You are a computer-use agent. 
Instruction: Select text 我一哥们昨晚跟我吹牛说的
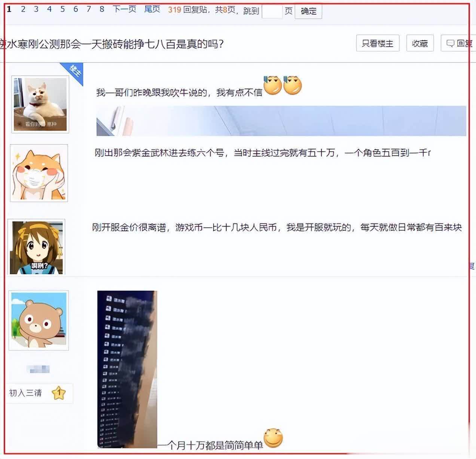[152, 92]
